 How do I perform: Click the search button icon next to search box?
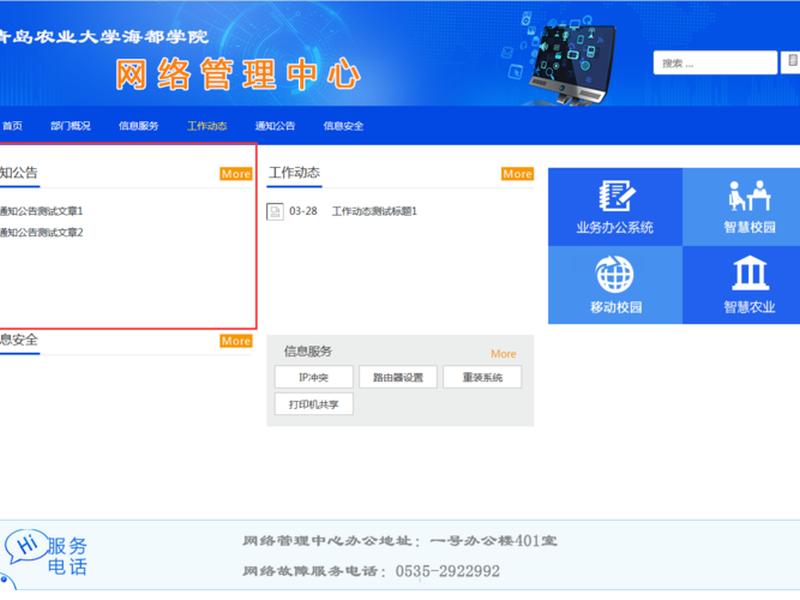click(791, 62)
